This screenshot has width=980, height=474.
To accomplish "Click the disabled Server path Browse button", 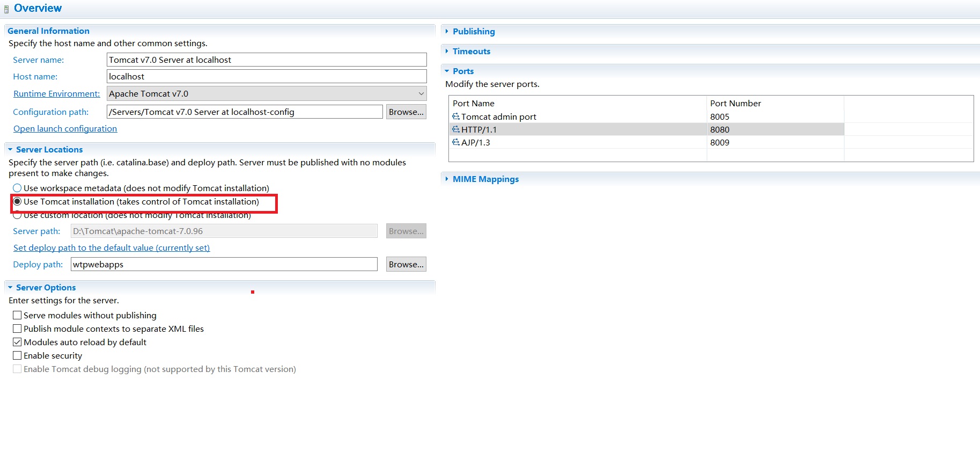I will pos(406,231).
